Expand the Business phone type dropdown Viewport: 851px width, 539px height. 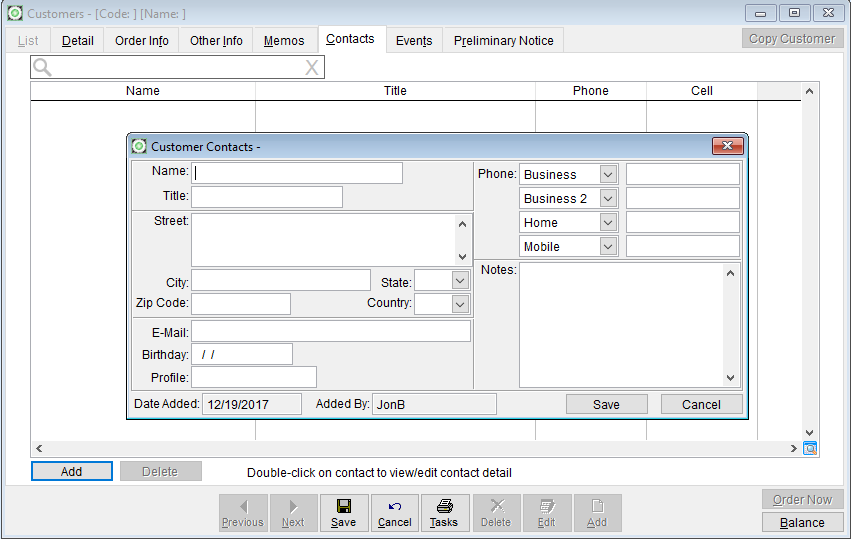click(x=608, y=175)
